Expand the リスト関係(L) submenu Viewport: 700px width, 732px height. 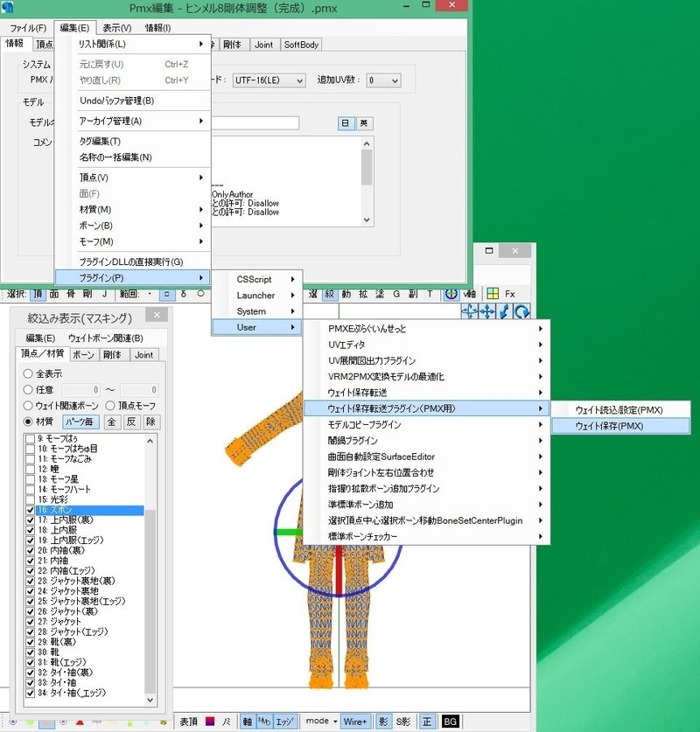[133, 45]
